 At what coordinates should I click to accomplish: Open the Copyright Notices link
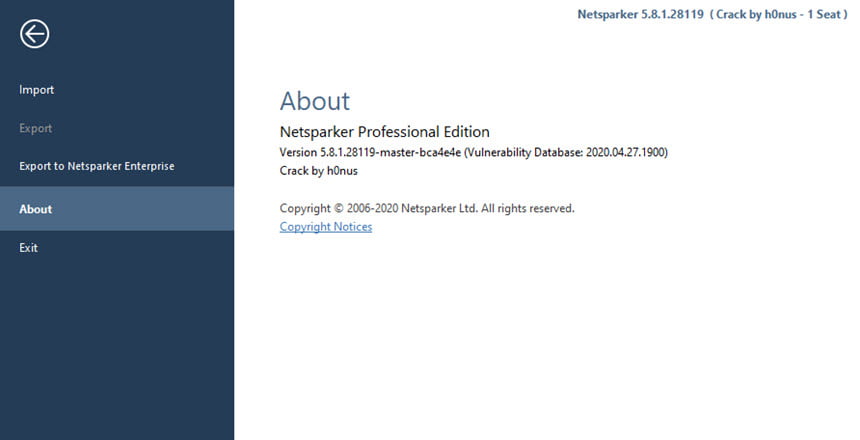[x=326, y=227]
